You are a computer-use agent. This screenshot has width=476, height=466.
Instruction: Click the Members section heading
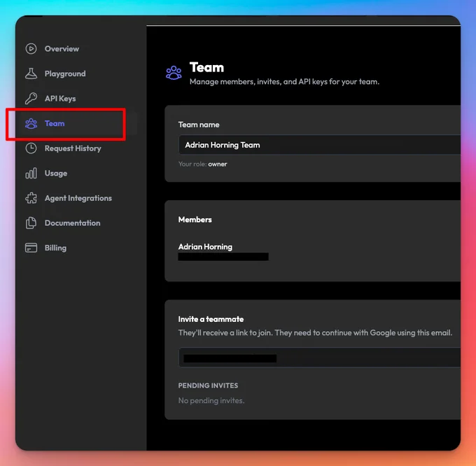click(195, 220)
